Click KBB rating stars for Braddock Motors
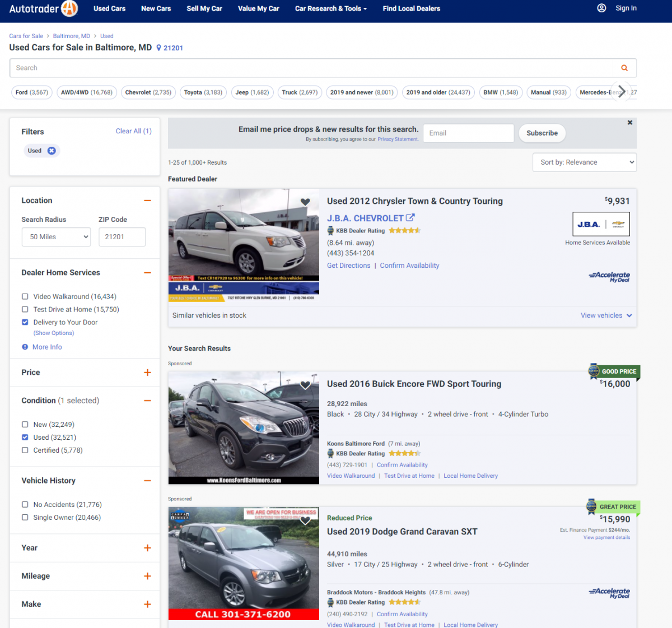672x628 pixels. [404, 602]
